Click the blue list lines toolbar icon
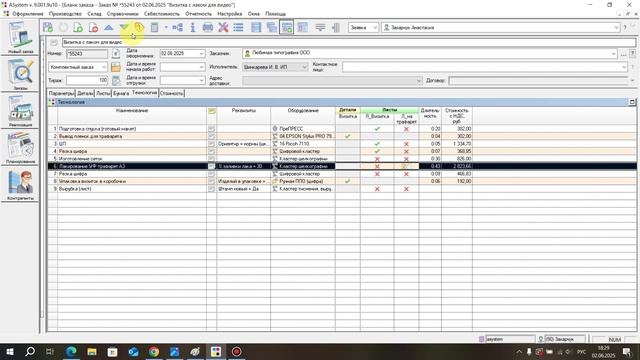640x360 pixels. [238, 27]
